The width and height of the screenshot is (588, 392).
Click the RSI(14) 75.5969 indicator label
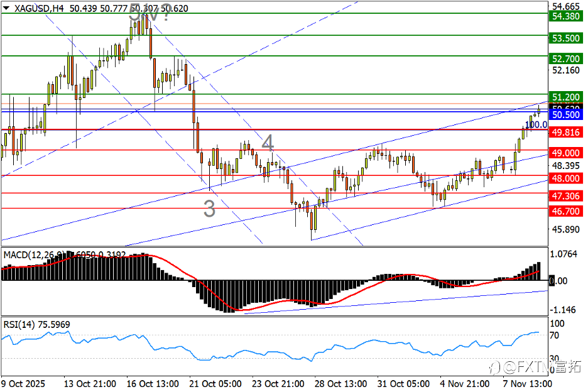pos(36,325)
